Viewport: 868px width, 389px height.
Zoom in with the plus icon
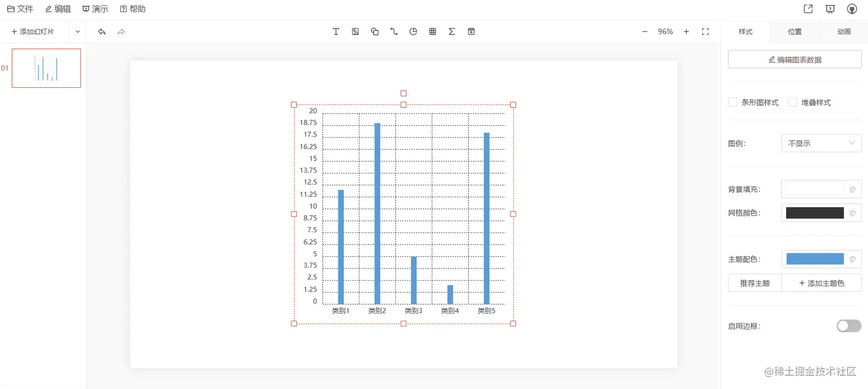tap(686, 32)
